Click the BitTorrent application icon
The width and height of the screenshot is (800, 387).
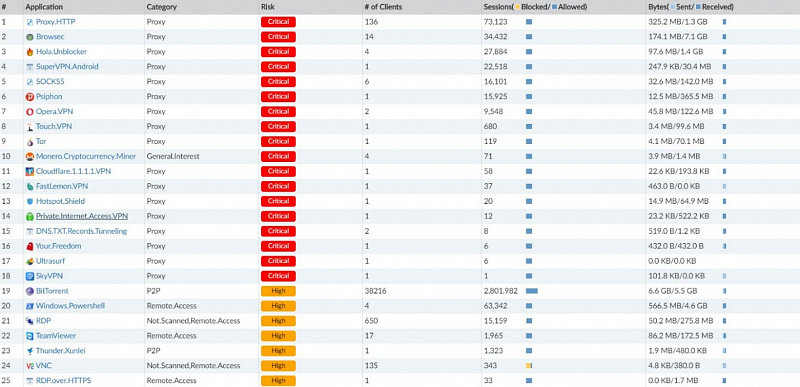(x=30, y=291)
